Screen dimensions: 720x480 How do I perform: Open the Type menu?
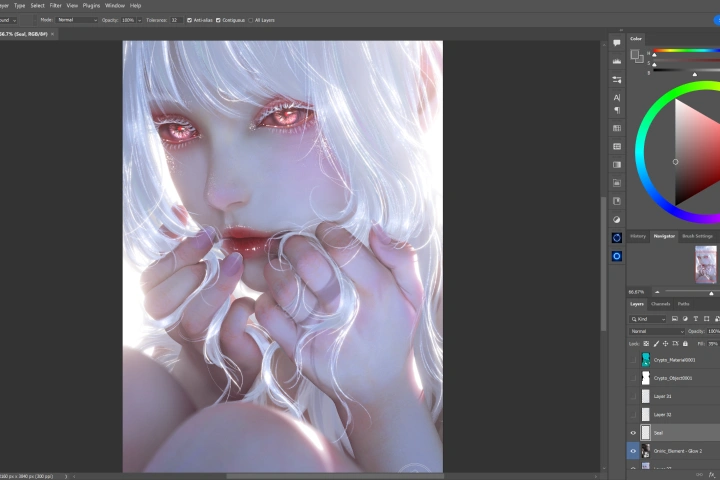tap(19, 6)
